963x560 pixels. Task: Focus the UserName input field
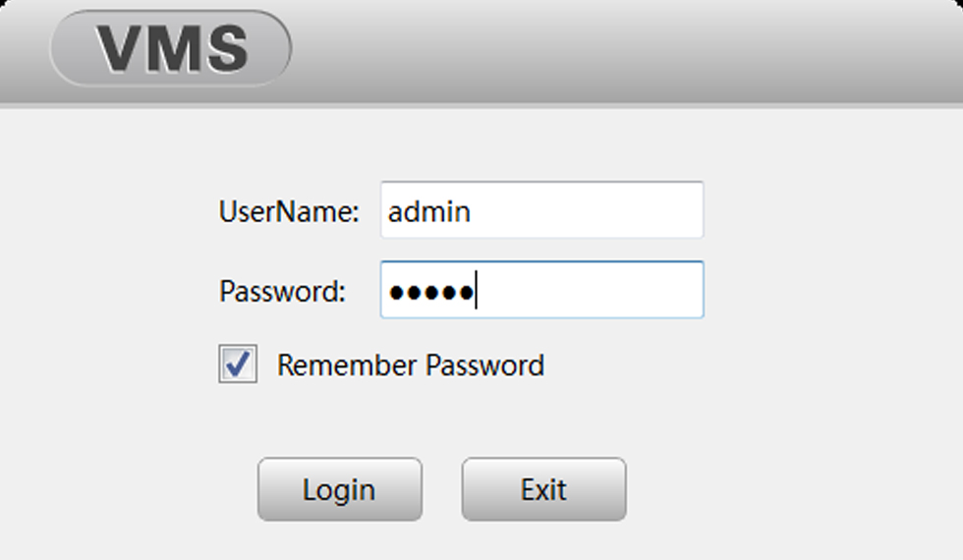click(x=541, y=210)
